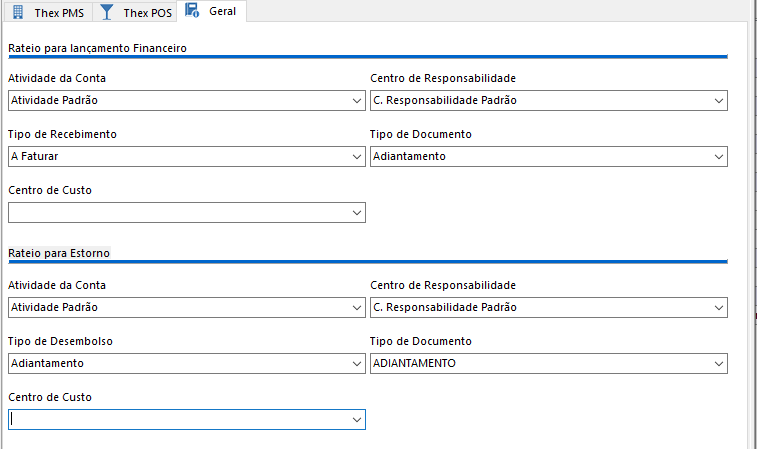
Task: Open the Tipo de Desembolso dropdown arrow
Action: [357, 364]
